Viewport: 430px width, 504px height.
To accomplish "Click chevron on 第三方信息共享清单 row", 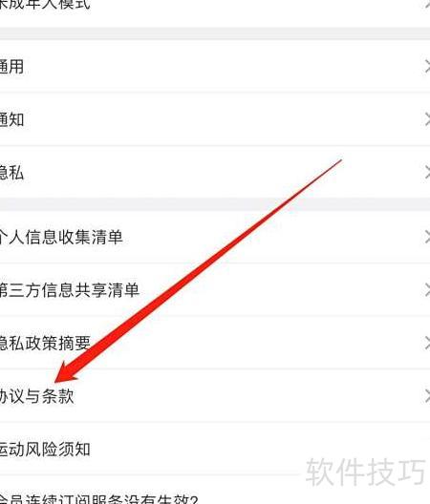I will 427,290.
